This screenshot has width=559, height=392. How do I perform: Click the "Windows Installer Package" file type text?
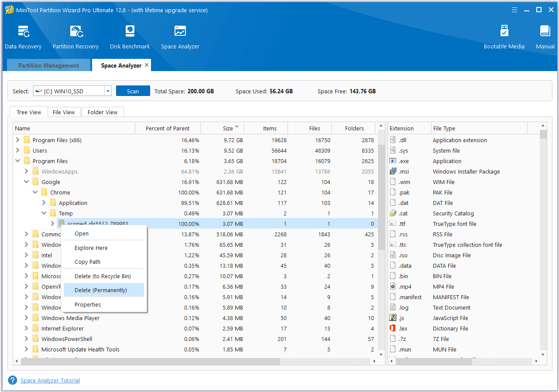(466, 171)
